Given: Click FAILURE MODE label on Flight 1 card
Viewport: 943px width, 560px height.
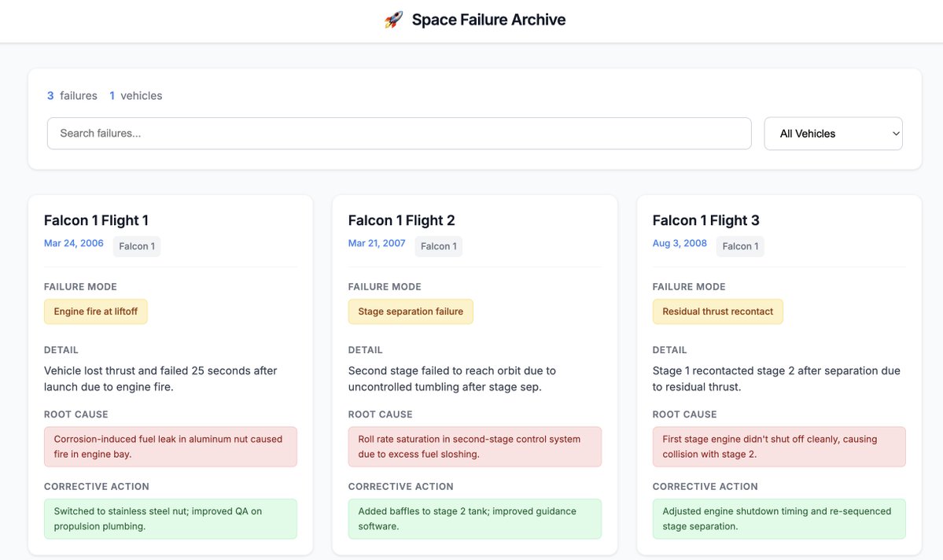Looking at the screenshot, I should (80, 287).
